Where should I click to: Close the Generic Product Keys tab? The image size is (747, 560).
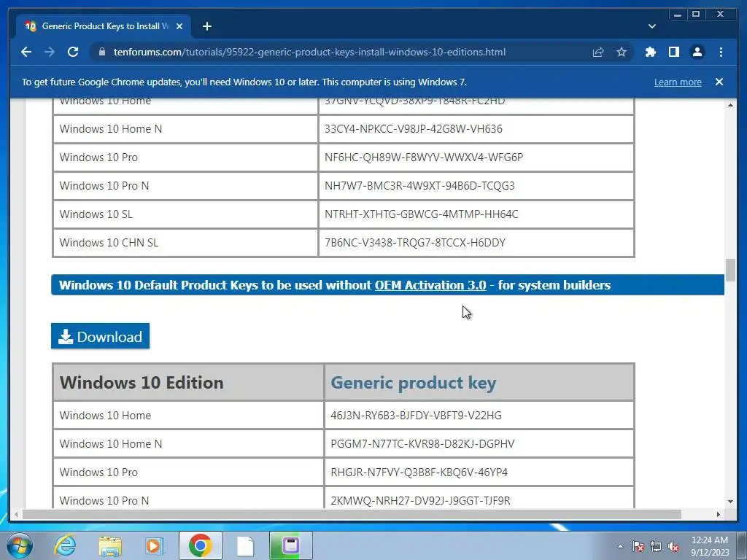[179, 26]
